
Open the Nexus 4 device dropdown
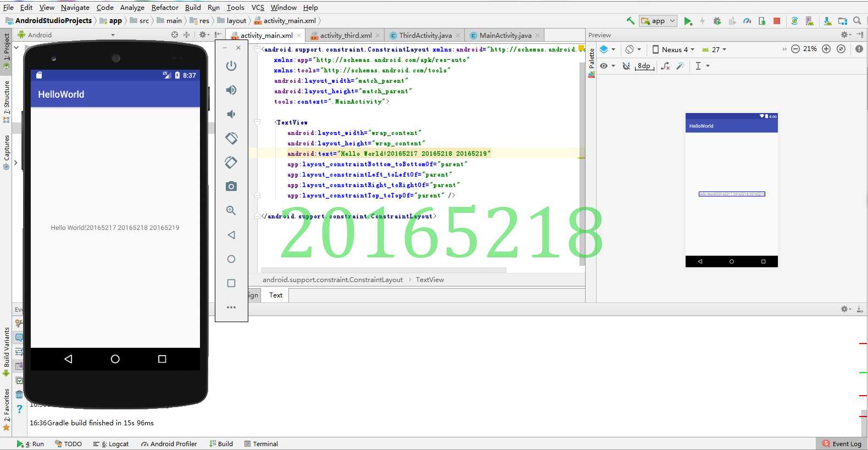click(674, 49)
